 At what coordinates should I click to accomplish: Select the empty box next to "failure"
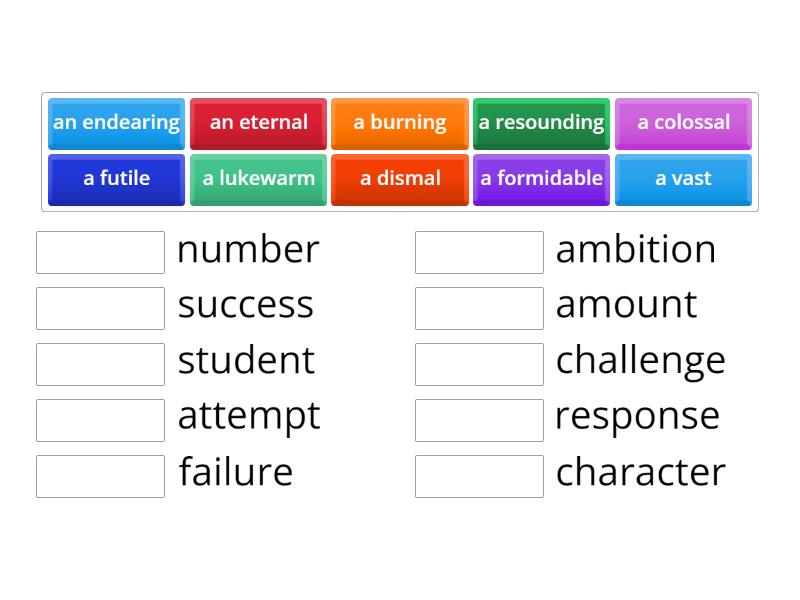[100, 474]
